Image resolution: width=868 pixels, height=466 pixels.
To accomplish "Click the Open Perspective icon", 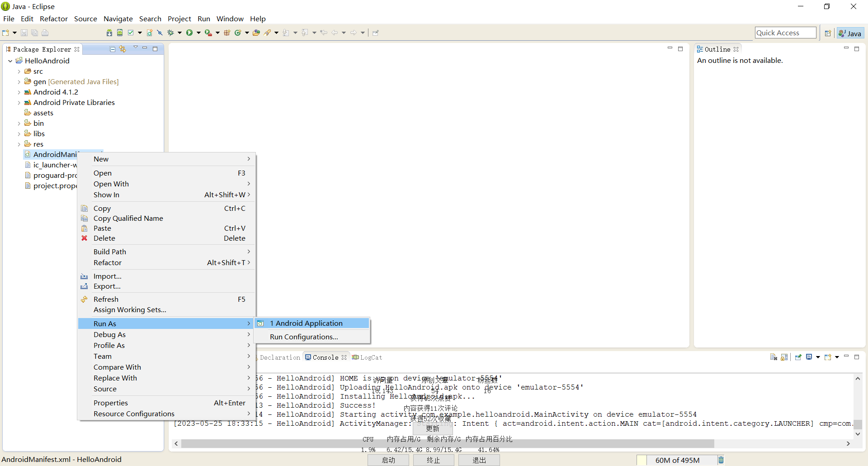I will 828,33.
